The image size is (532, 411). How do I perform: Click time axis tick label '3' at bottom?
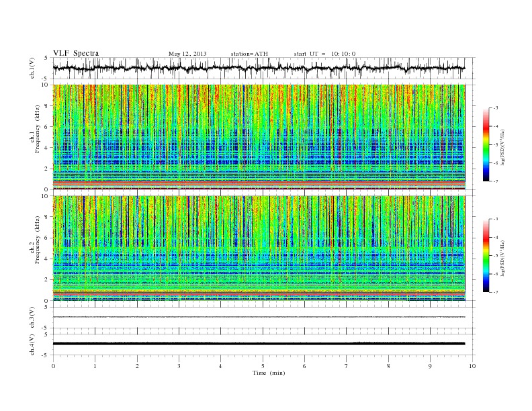179,366
